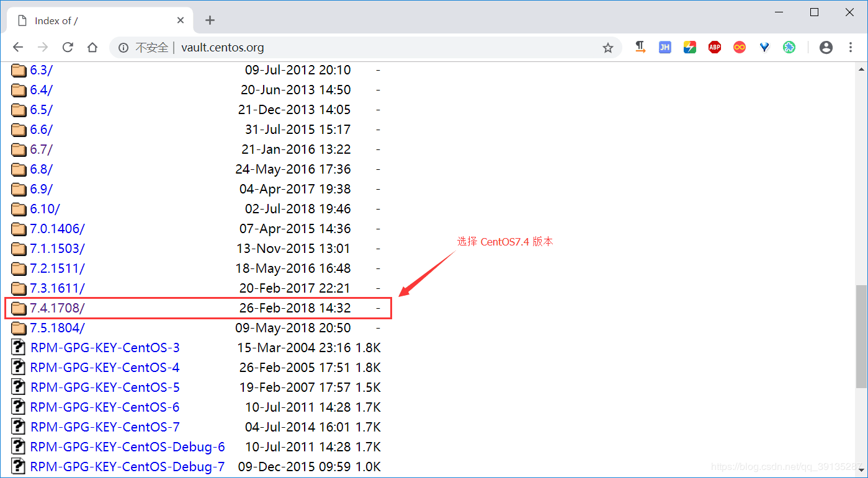Viewport: 868px width, 478px height.
Task: Open the RPM-GPG-KEY-CentOS-3 file link
Action: click(x=105, y=348)
